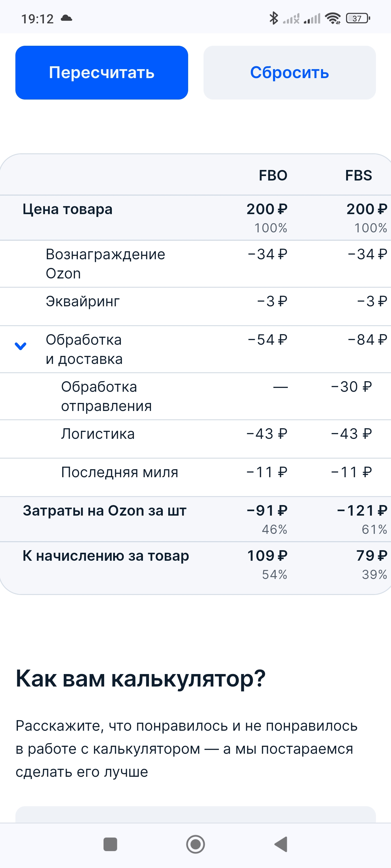Tap the Логистика row label
391x868 pixels.
(98, 434)
